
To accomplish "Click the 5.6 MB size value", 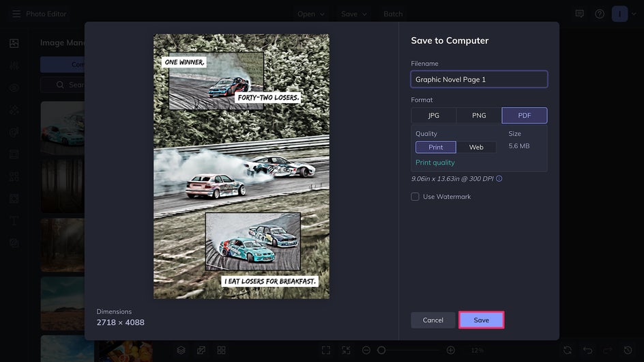I will pos(519,146).
